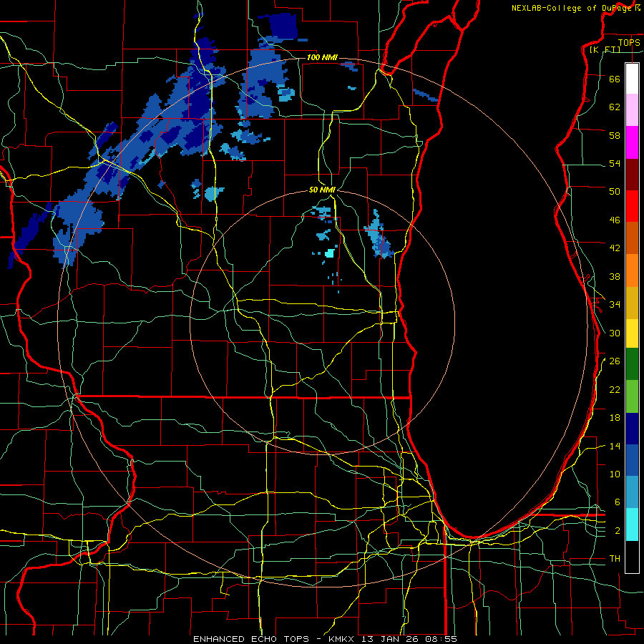Screen dimensions: 644x644
Task: Pick the bright yellow legend swatch
Action: coord(632,333)
